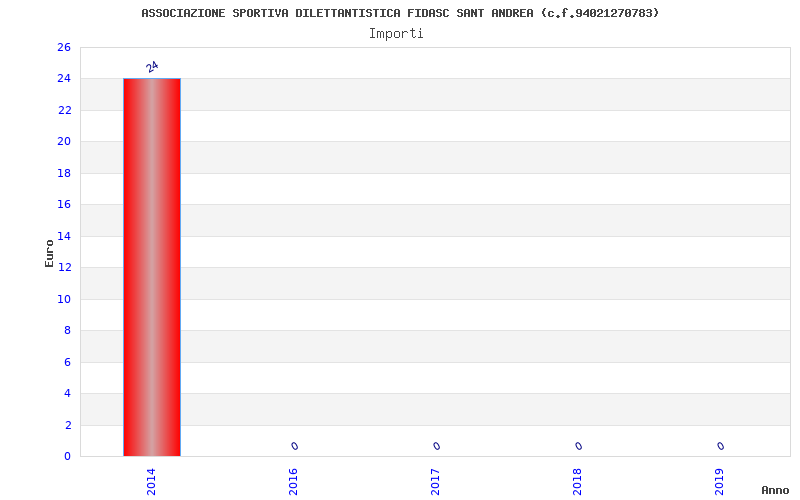
Task: Click the 0 y-axis tick label
Action: (67, 456)
